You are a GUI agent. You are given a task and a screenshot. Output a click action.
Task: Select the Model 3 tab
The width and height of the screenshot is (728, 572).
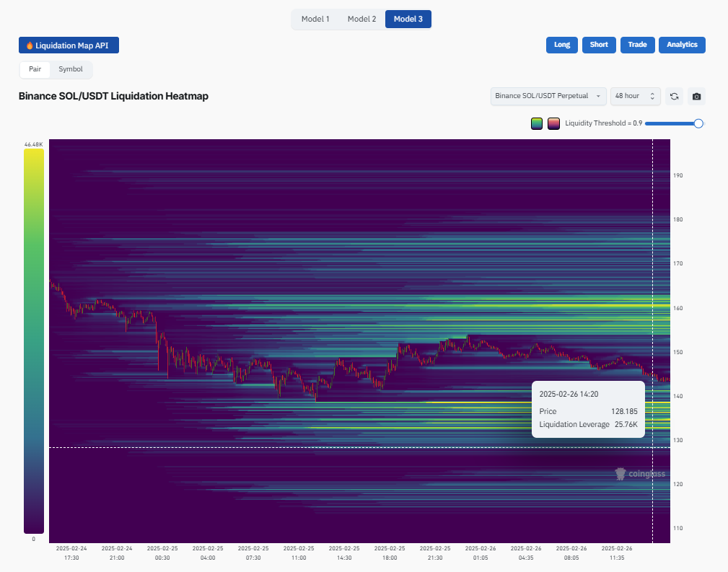pos(408,19)
